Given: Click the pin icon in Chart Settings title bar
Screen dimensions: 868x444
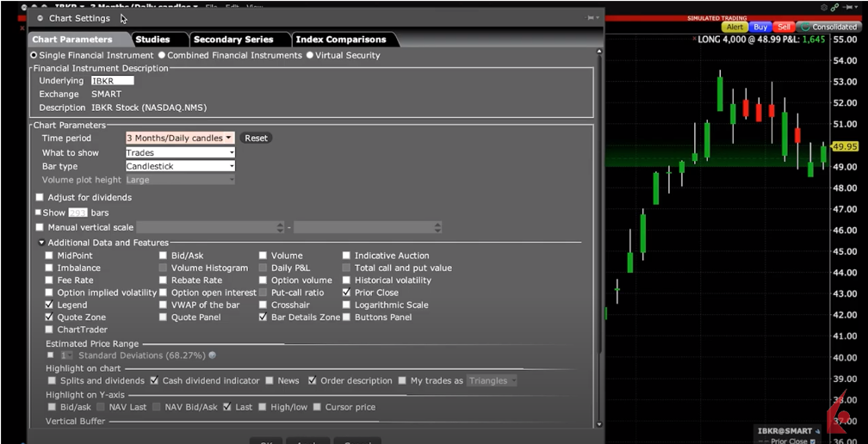Looking at the screenshot, I should click(x=591, y=18).
